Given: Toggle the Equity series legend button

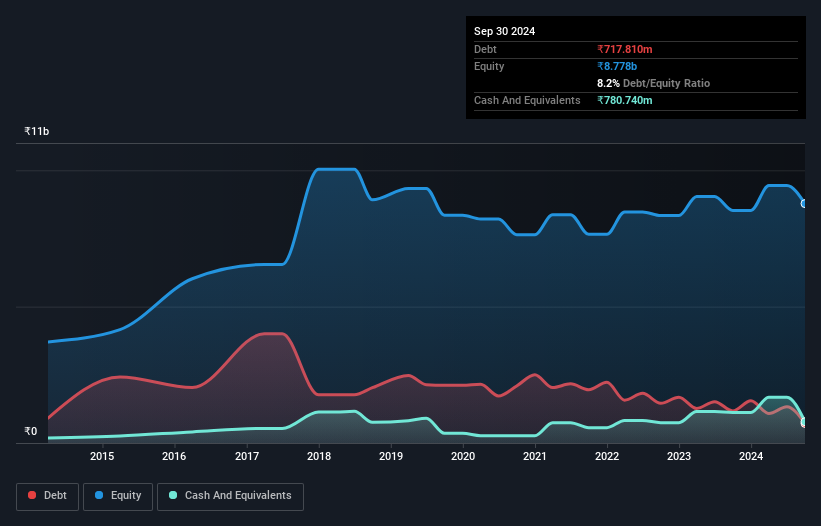Looking at the screenshot, I should [118, 496].
